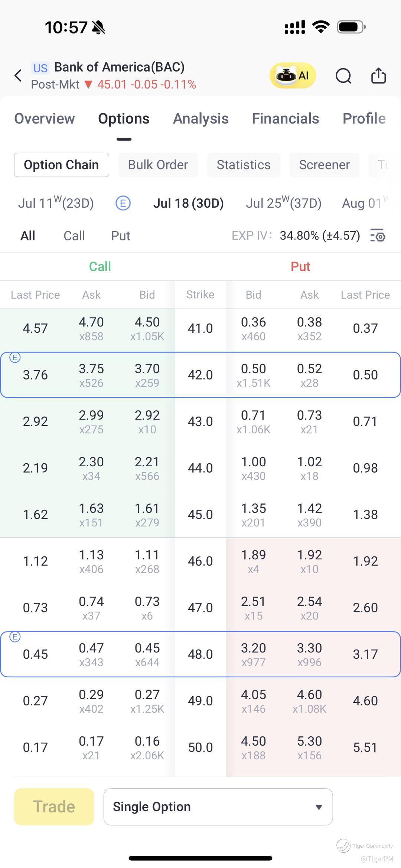Select call ask 3.75 at strike 42.0
This screenshot has height=868, width=401.
click(x=91, y=375)
